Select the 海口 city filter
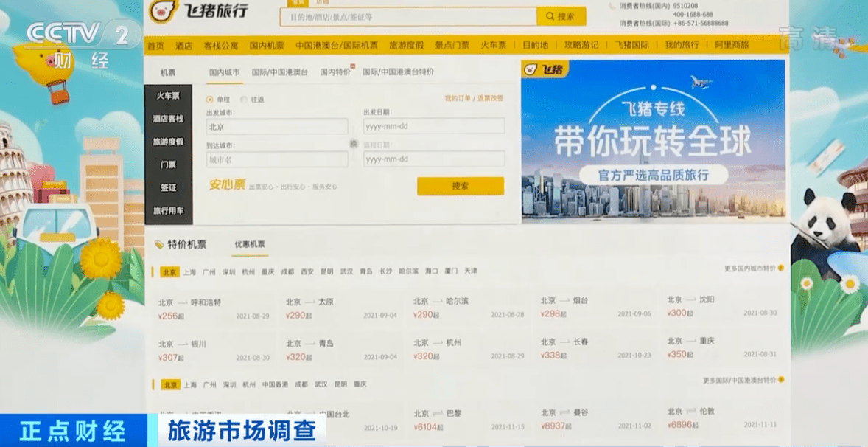 tap(431, 271)
